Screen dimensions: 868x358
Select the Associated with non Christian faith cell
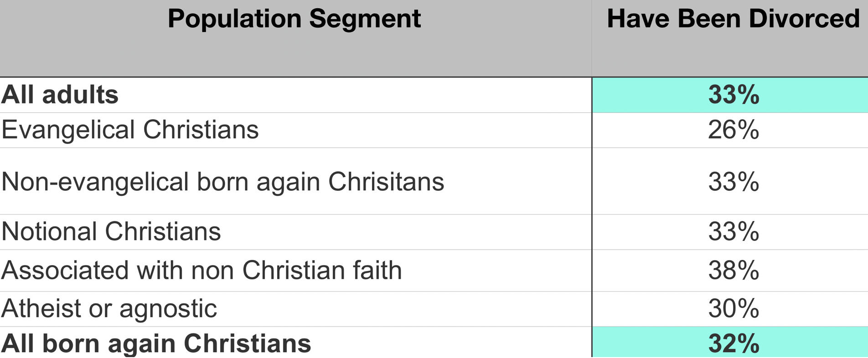click(201, 270)
